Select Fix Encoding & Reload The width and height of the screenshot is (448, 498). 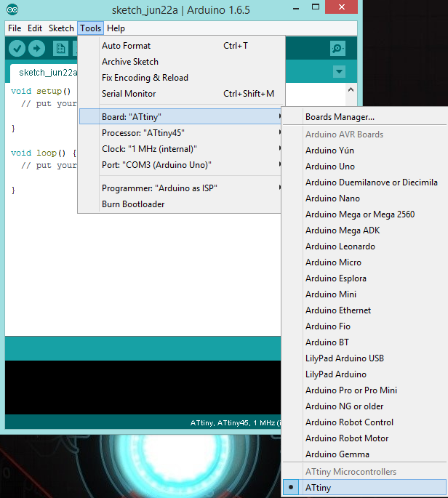180,78
